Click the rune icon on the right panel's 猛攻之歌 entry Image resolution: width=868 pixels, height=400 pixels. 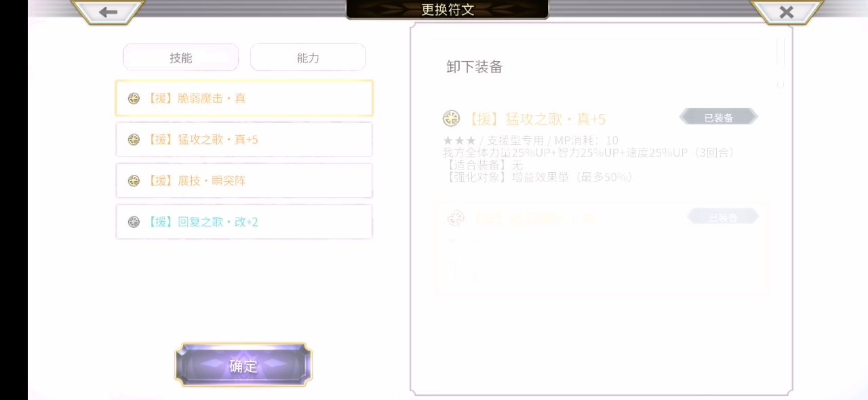tap(451, 119)
